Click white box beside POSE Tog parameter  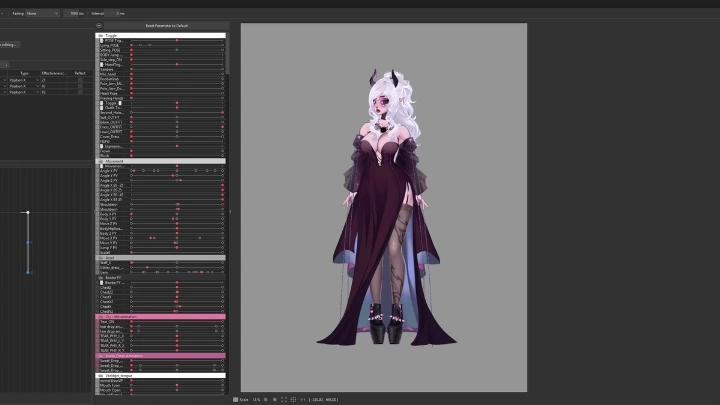tap(101, 40)
